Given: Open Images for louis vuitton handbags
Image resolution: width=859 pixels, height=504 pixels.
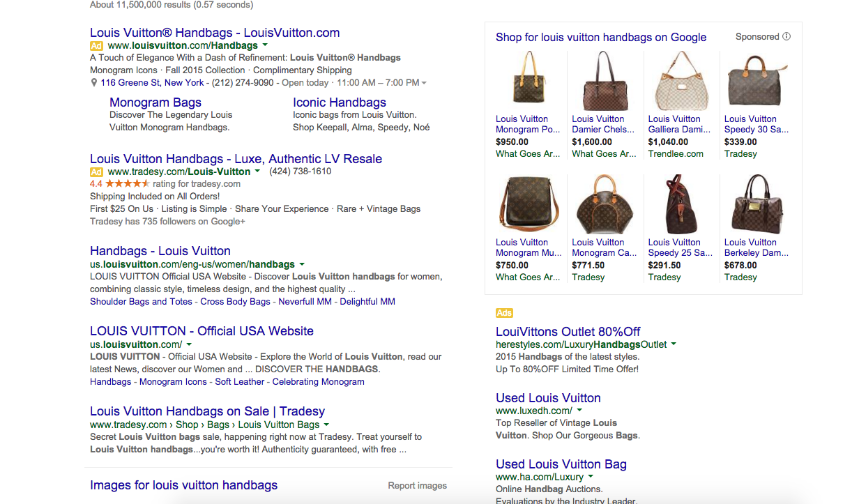Looking at the screenshot, I should tap(183, 485).
